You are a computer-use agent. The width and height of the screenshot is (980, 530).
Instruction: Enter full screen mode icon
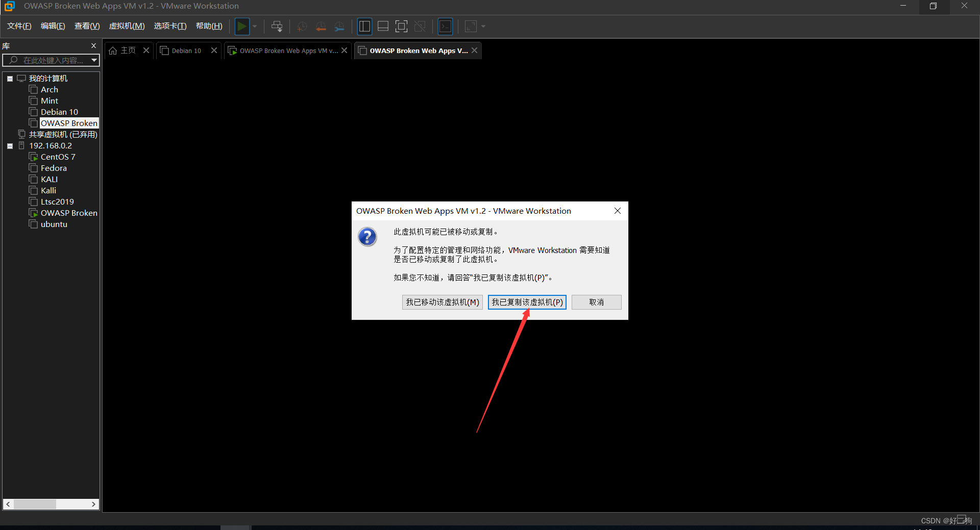coord(401,26)
